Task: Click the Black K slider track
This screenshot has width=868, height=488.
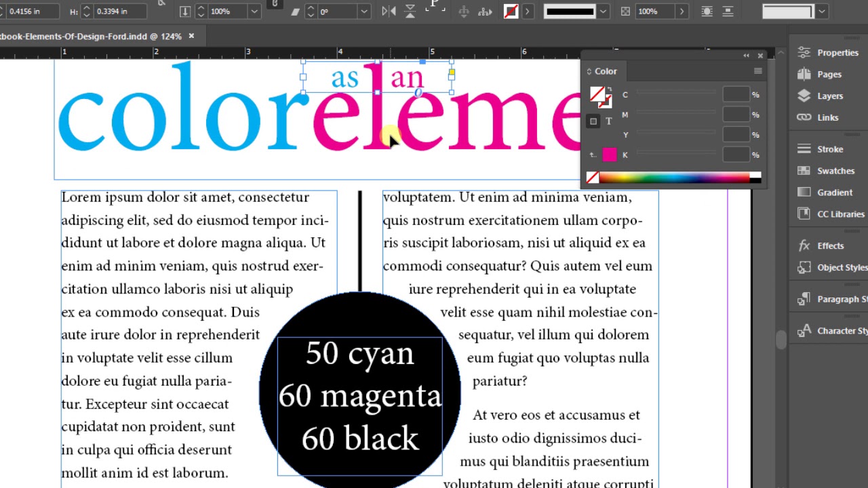Action: pos(675,153)
